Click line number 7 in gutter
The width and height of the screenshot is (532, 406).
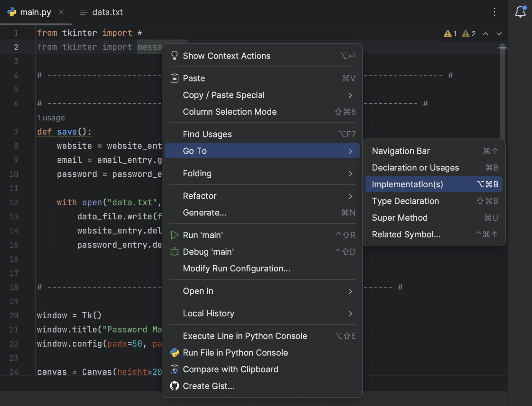(x=16, y=132)
